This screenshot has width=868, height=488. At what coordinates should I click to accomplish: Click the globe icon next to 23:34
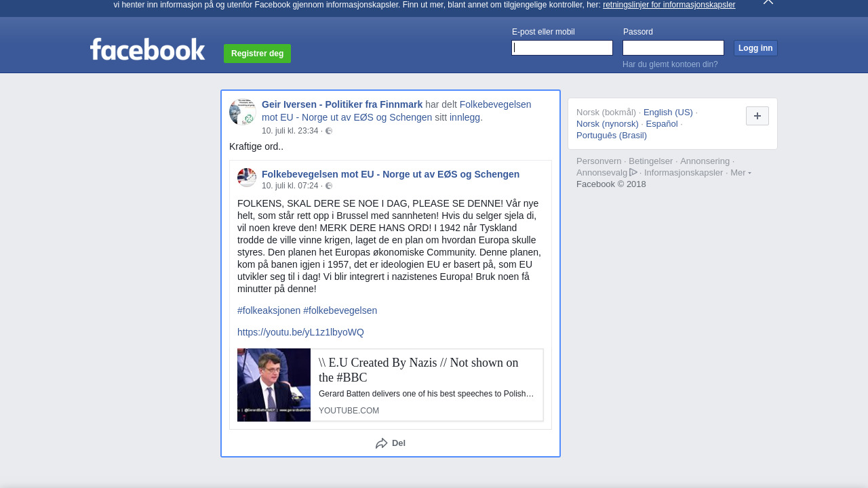329,131
